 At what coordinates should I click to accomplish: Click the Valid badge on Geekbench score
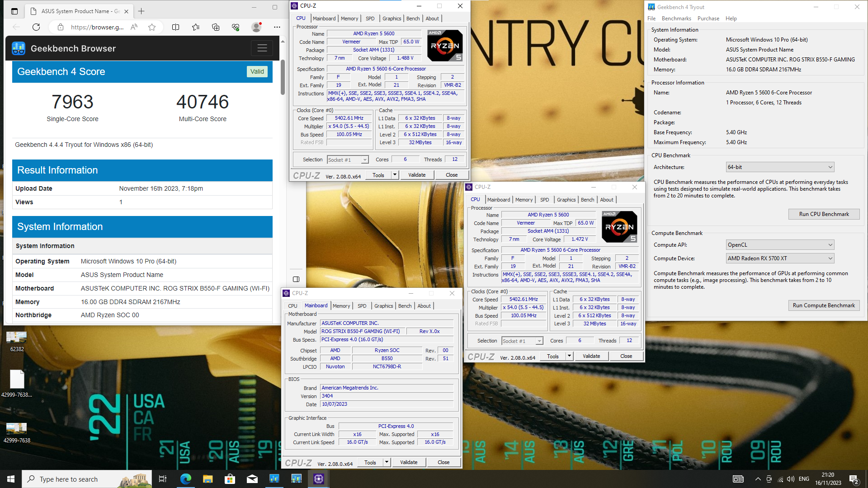[x=257, y=71]
